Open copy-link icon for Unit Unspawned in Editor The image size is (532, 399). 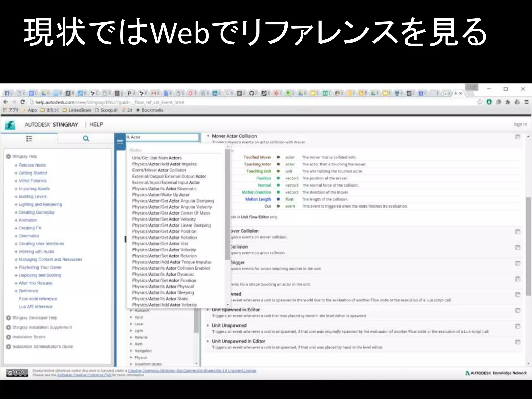[518, 342]
